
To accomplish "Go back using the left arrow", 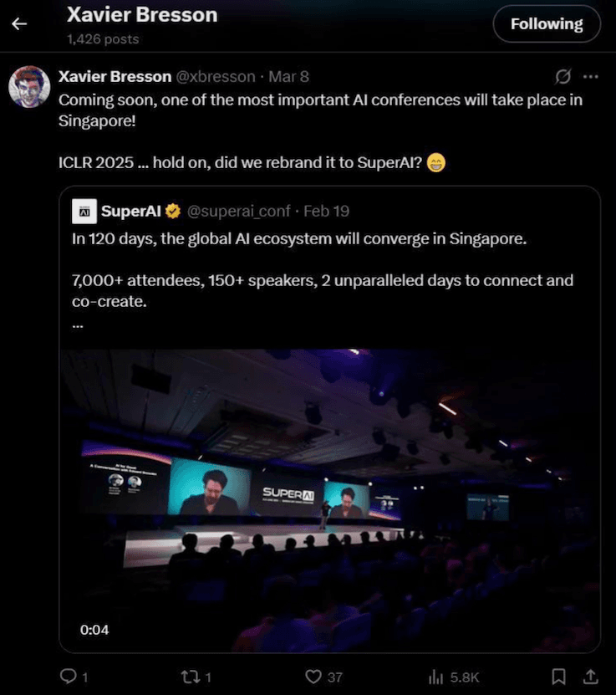I will pyautogui.click(x=19, y=23).
